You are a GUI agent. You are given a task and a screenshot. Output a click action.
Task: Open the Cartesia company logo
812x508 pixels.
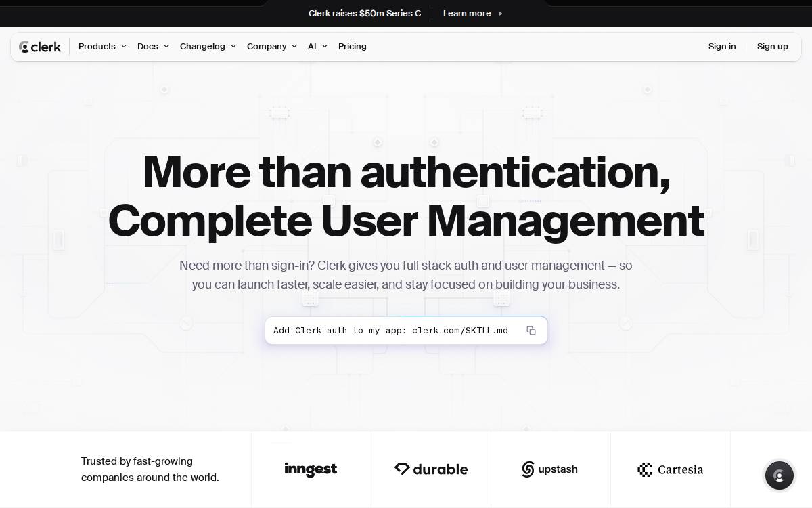pos(670,469)
